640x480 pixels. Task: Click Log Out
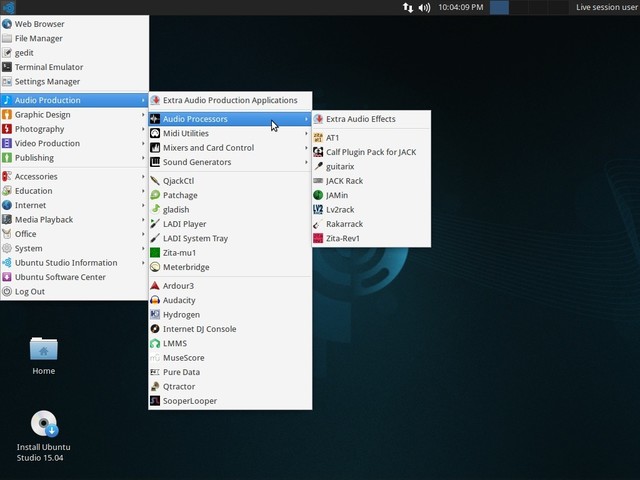(x=74, y=291)
